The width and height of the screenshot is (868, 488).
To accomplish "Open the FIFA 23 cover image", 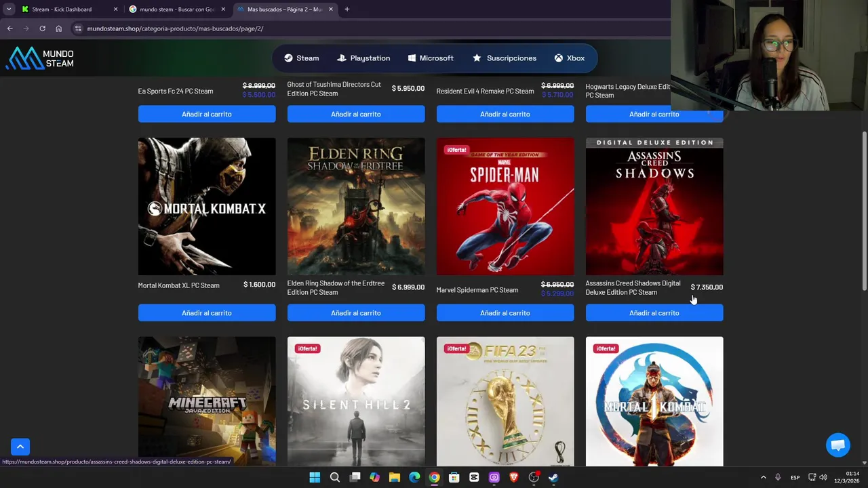I will [x=505, y=401].
